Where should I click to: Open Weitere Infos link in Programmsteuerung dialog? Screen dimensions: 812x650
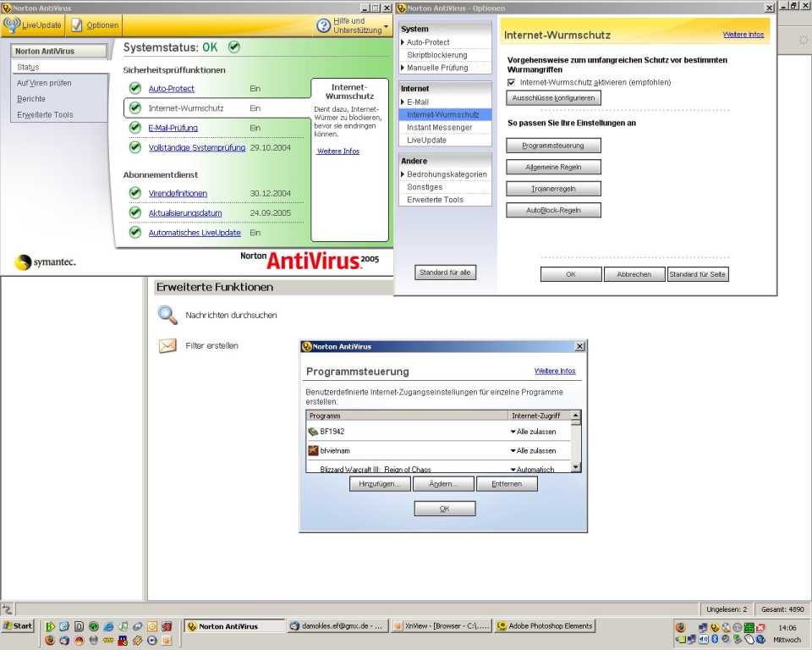point(555,372)
